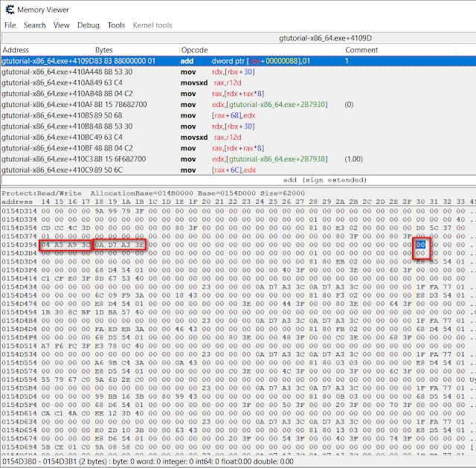Click byte A7 in row 0154D514
Screen dimensions: 476x468
point(45,346)
